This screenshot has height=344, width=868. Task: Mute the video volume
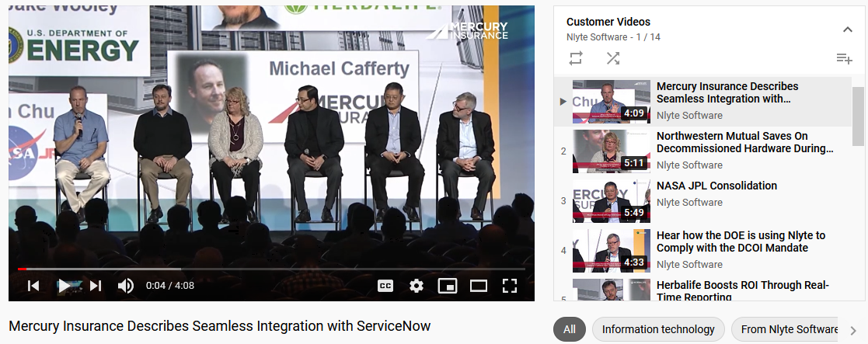126,286
